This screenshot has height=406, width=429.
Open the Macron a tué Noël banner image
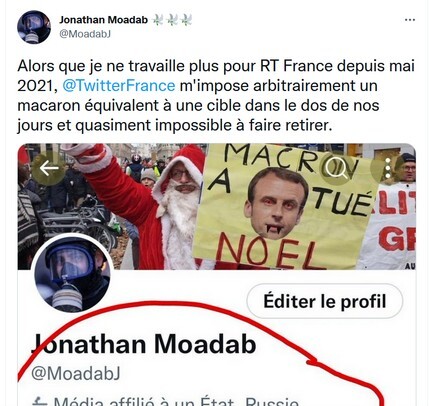[217, 206]
